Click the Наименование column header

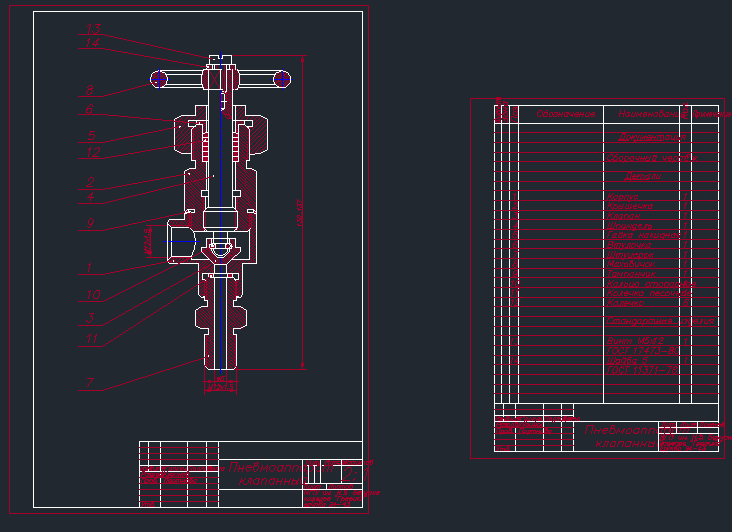[x=649, y=114]
